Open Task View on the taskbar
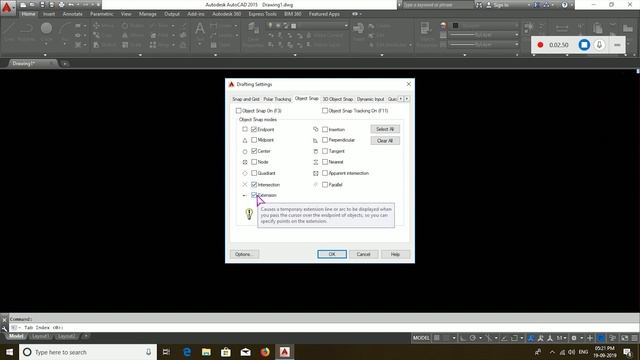Viewport: 640px width, 360px height. point(166,352)
